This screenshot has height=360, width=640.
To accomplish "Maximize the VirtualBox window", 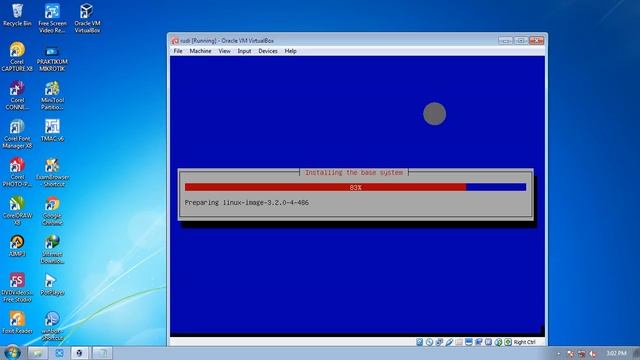I will pyautogui.click(x=521, y=40).
